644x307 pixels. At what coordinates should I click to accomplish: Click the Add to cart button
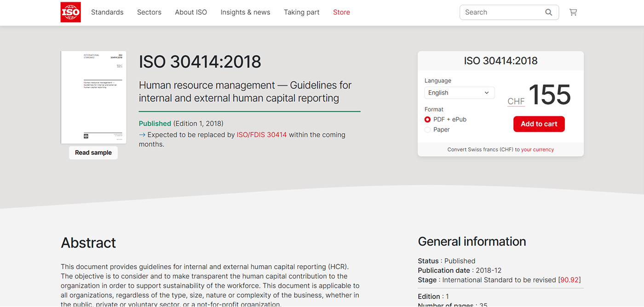pos(539,124)
